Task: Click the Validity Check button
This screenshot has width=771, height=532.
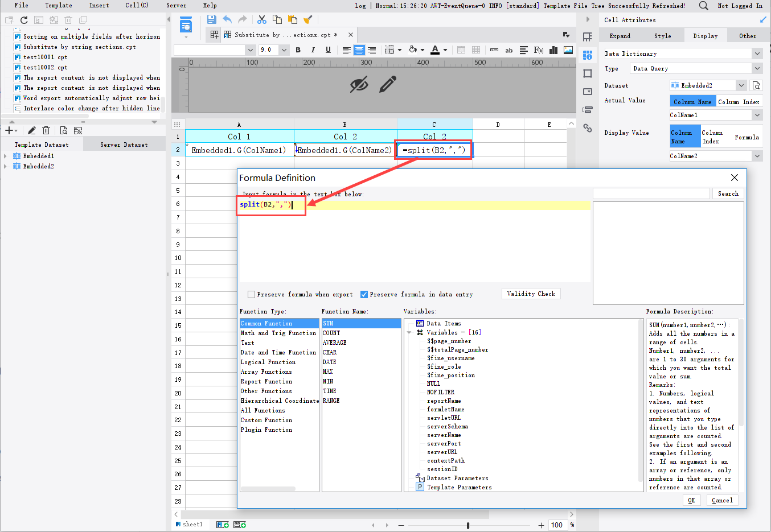Action: pyautogui.click(x=531, y=294)
